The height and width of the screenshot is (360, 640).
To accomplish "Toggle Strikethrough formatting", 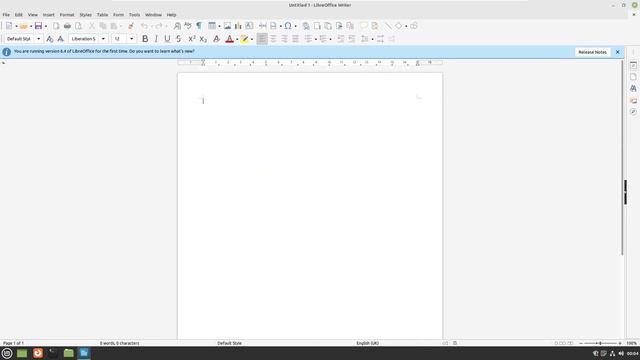I will pos(178,39).
